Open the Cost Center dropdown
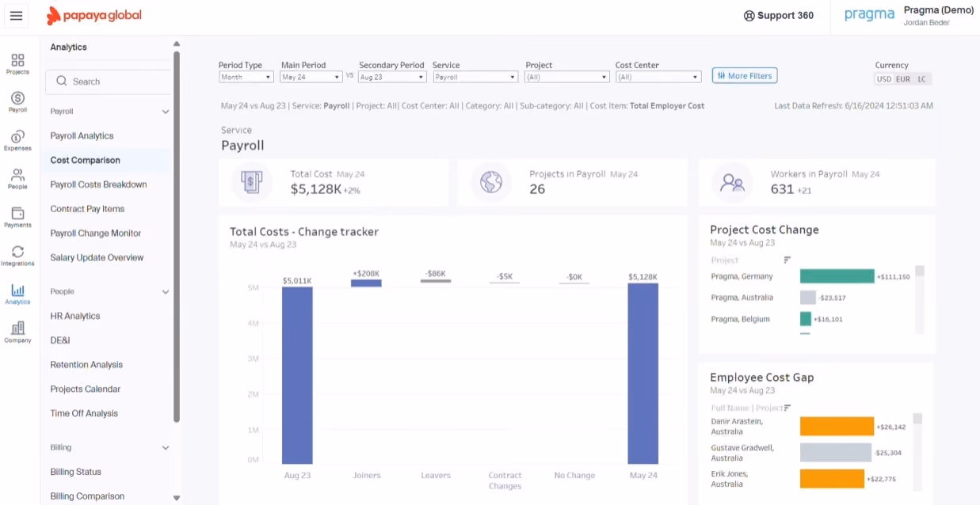 coord(658,78)
